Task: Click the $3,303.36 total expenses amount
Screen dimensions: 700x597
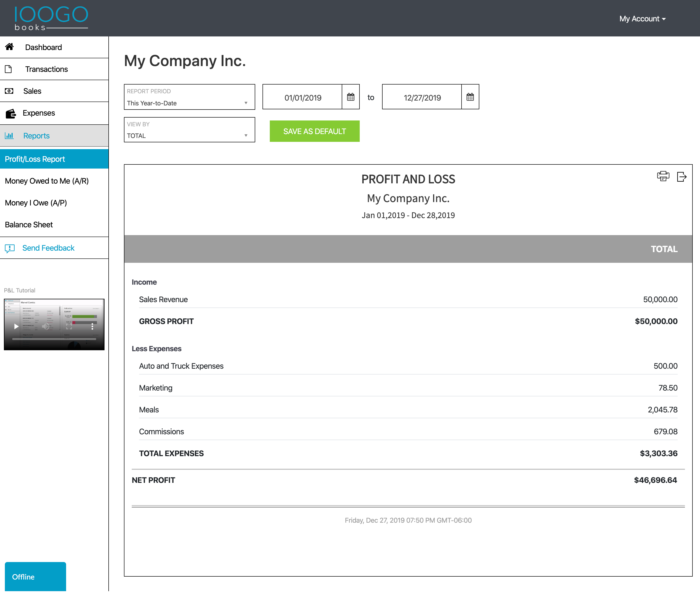Action: click(x=658, y=453)
